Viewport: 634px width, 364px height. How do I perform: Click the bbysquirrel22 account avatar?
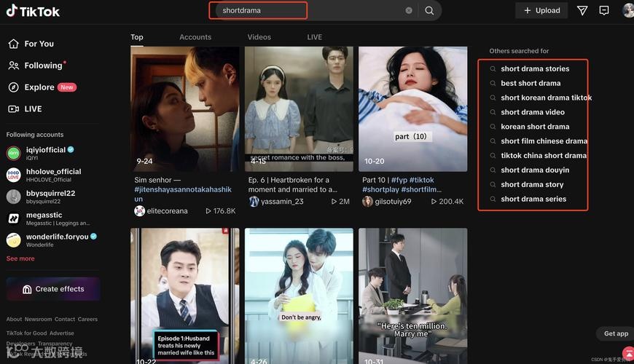13,197
